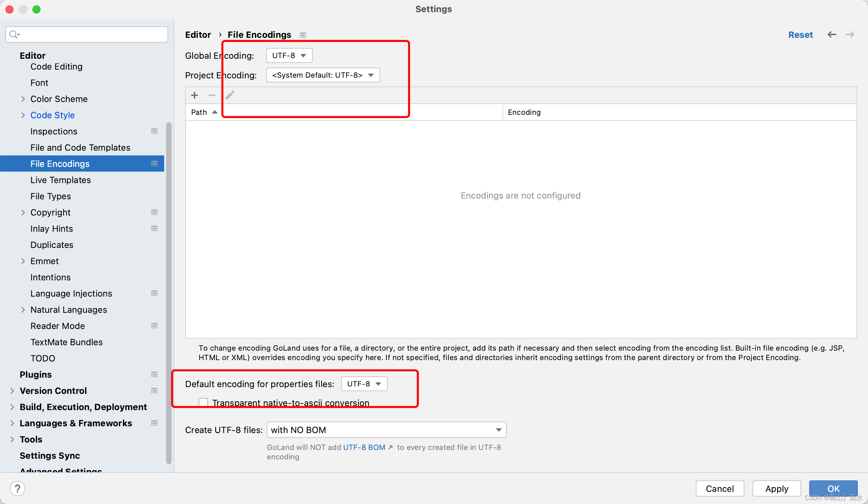Click project-level icon next to Inspections

click(x=154, y=131)
